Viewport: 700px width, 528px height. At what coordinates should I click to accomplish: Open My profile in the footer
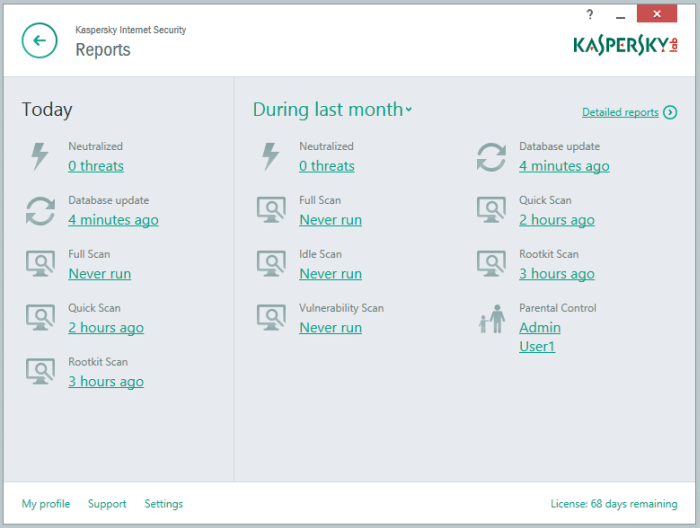(x=46, y=504)
